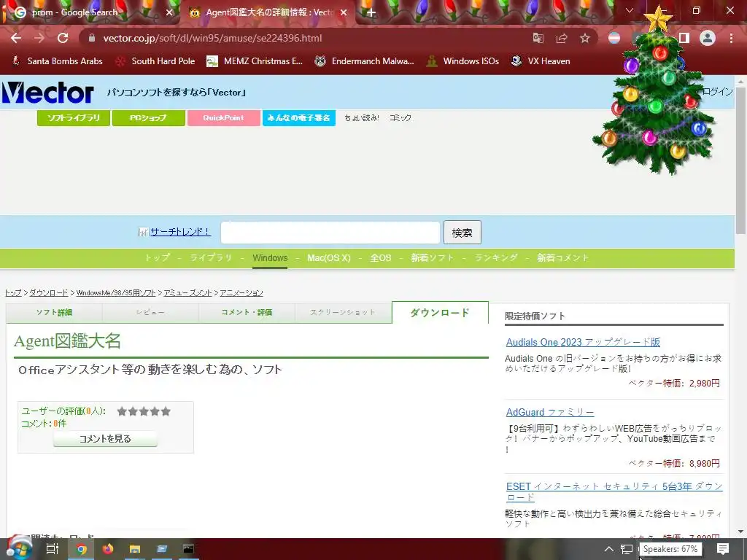Switch to the prom - Google Search tab
Viewport: 747px width, 560px height.
90,12
